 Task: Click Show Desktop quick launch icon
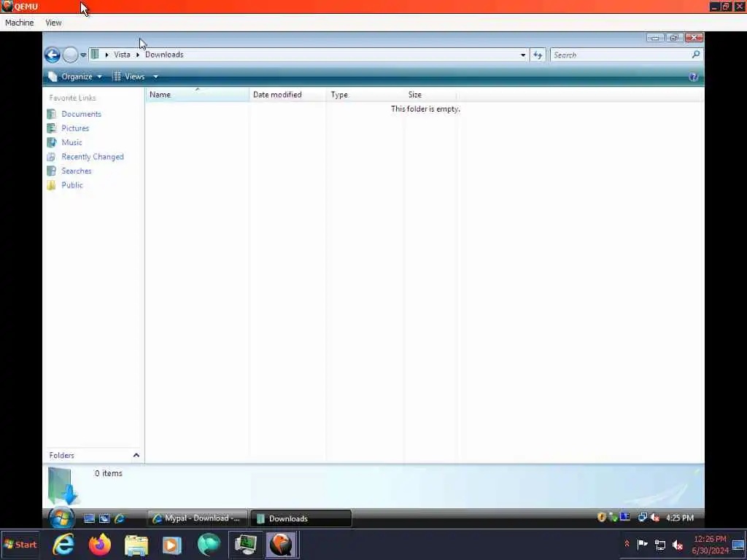[89, 518]
